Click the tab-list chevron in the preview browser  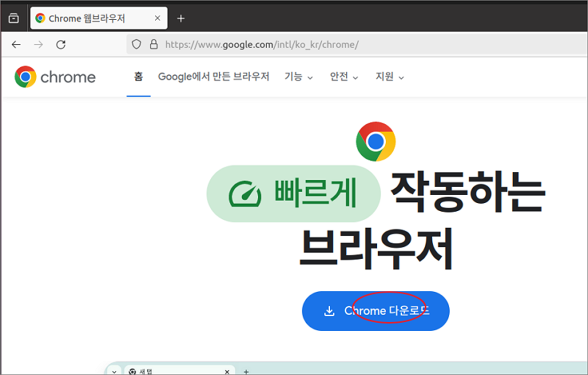click(114, 371)
